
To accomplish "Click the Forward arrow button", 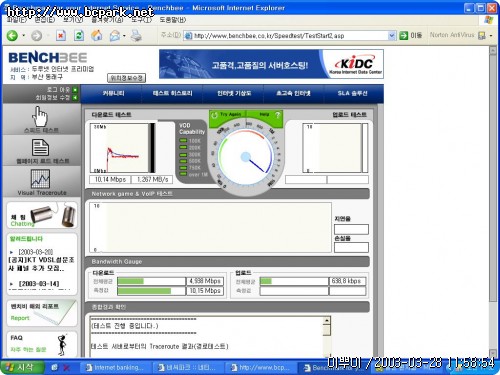I will point(36,35).
